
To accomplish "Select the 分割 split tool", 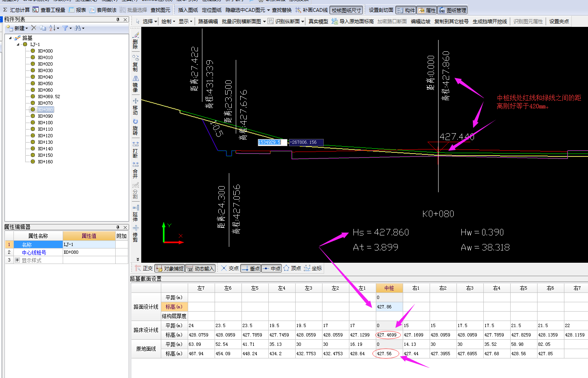I will (x=136, y=191).
